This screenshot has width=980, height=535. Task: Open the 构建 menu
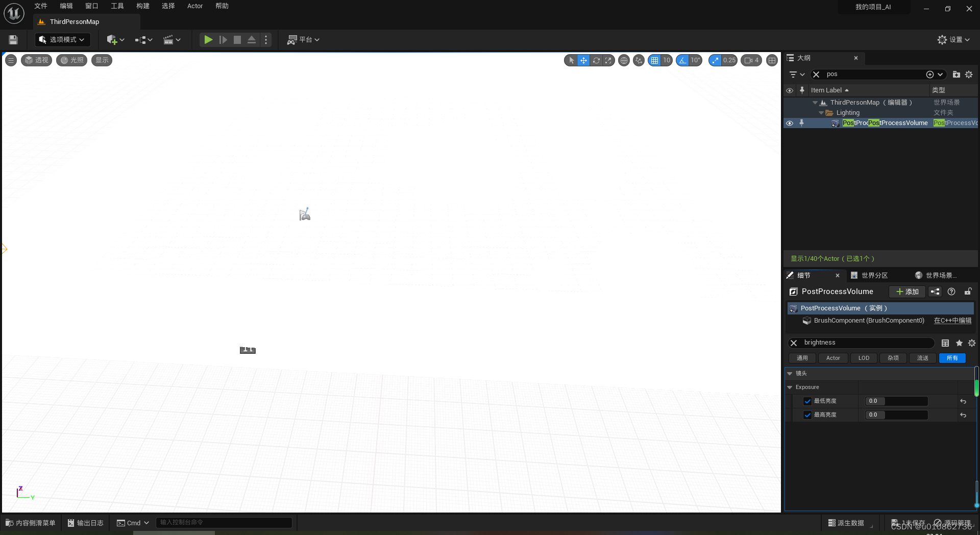click(143, 6)
